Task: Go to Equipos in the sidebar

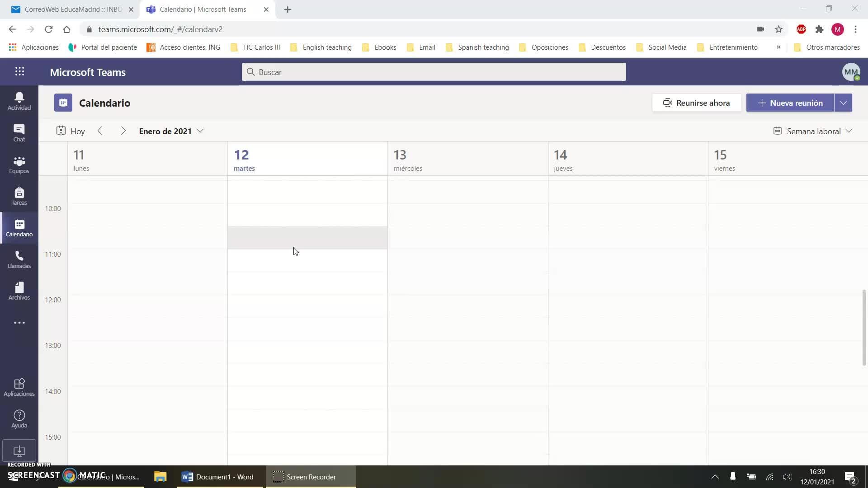Action: coord(19,164)
